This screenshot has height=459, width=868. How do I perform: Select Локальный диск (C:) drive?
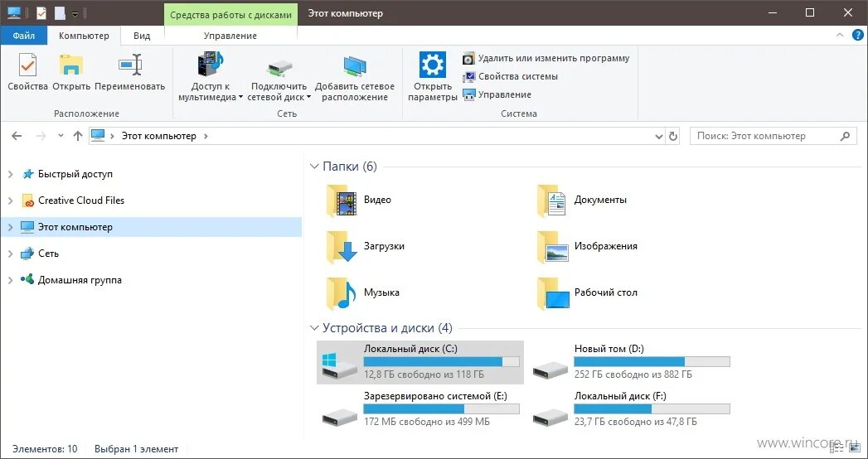coord(420,362)
